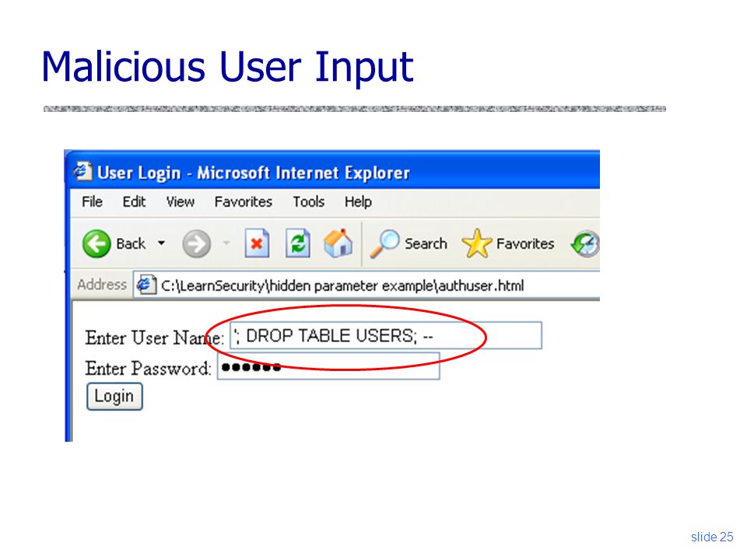The image size is (747, 560).
Task: Click the 'User Login - Microsoft Internet Explorer' title text
Action: [x=254, y=173]
